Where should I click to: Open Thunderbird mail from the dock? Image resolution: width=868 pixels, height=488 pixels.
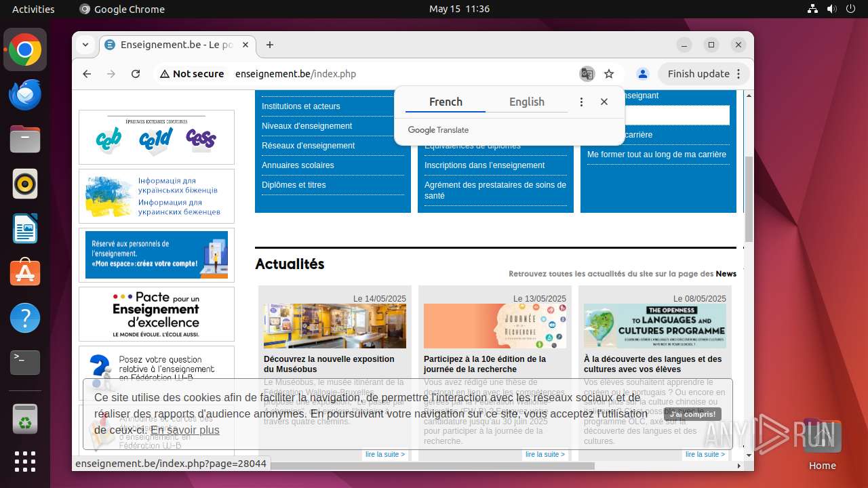[x=25, y=95]
